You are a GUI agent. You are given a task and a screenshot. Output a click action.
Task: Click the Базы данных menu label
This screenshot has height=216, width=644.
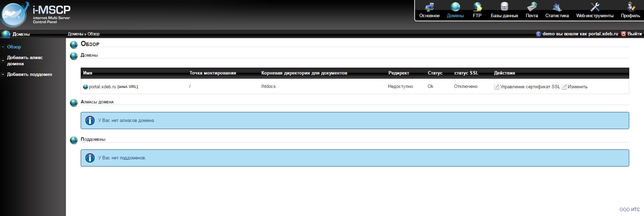504,16
